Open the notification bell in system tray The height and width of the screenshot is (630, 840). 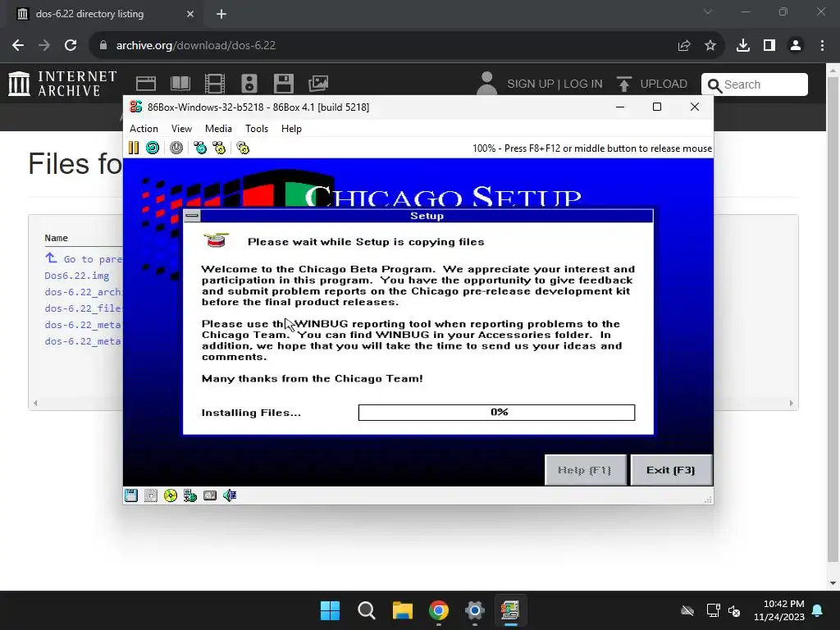point(818,610)
